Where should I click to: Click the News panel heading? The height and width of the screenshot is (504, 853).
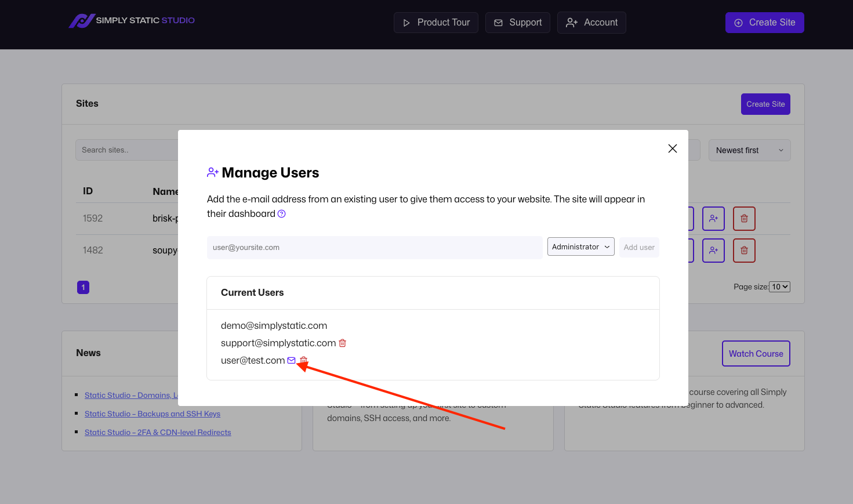point(88,353)
